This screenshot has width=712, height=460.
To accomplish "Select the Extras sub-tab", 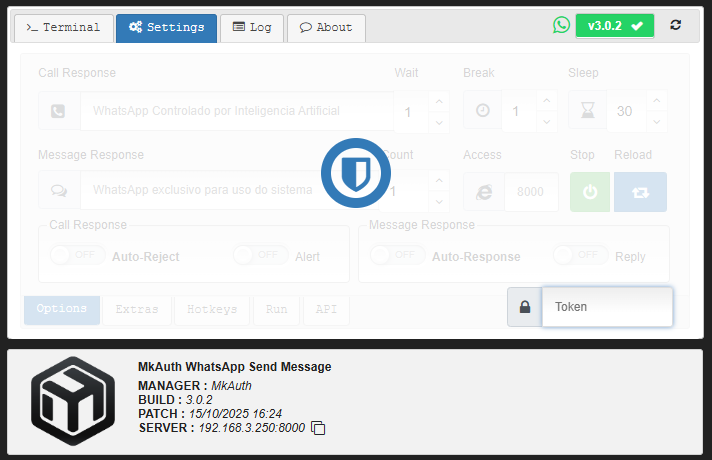I will pos(137,310).
